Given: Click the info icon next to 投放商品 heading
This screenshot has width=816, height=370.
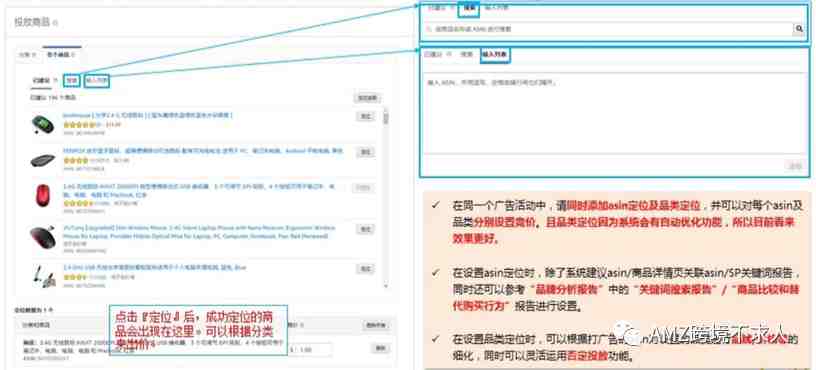Looking at the screenshot, I should point(56,23).
